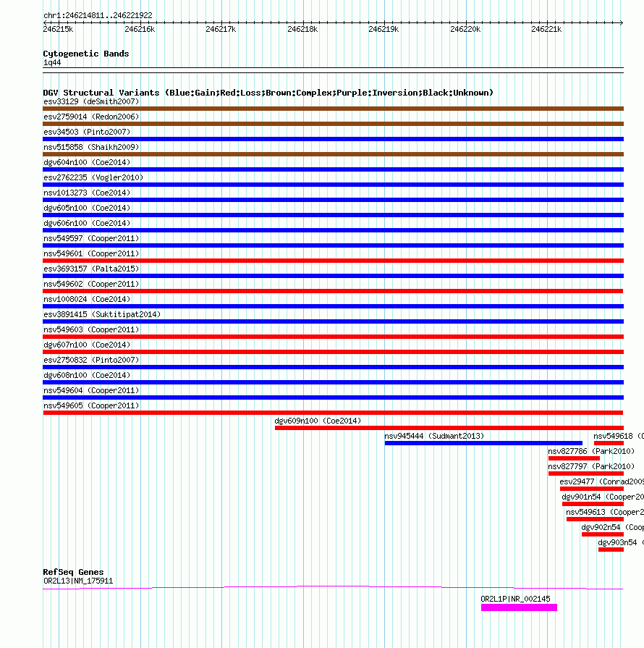Click the dgv903n54 red loss bar
Viewport: 644px width, 648px height.
611,550
